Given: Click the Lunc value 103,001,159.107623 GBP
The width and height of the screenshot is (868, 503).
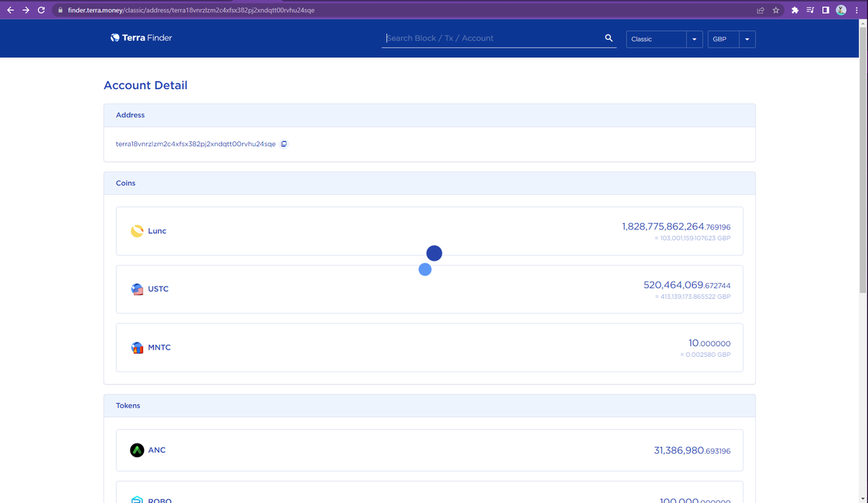Looking at the screenshot, I should tap(691, 238).
